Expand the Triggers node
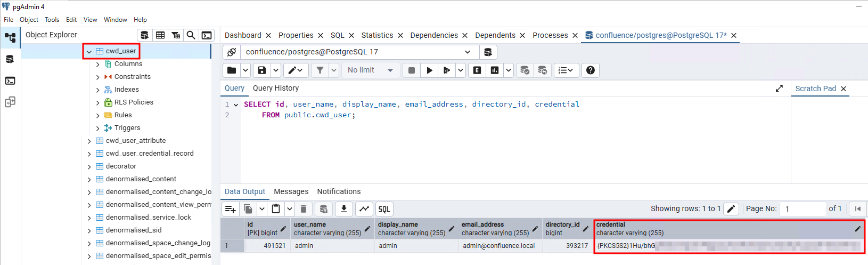 98,129
